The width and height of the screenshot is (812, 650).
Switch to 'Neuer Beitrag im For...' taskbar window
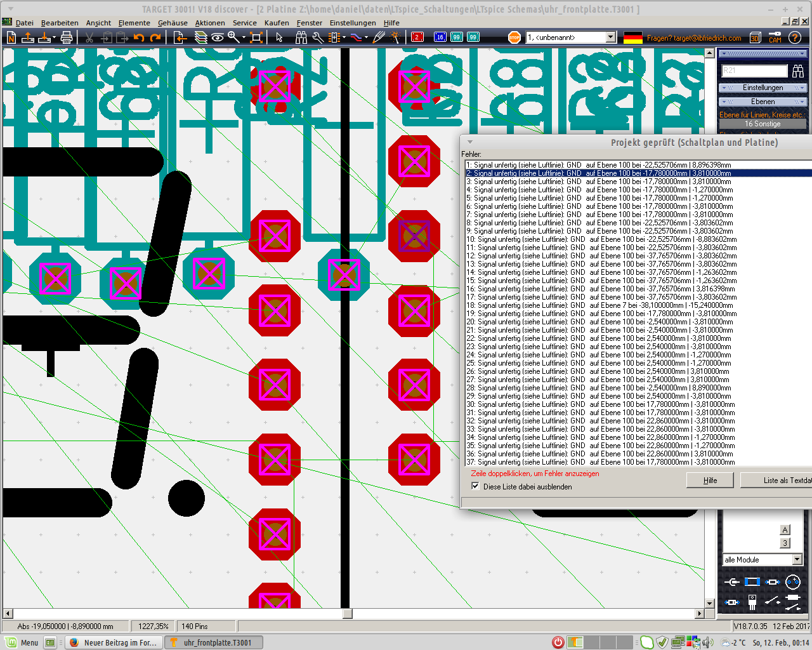tap(113, 642)
